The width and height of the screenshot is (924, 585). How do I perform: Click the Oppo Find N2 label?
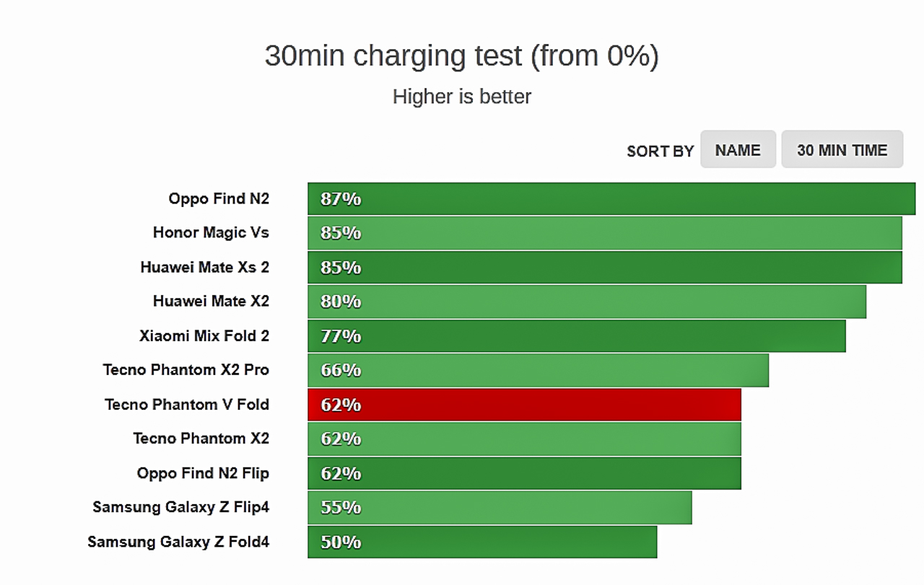coord(219,198)
